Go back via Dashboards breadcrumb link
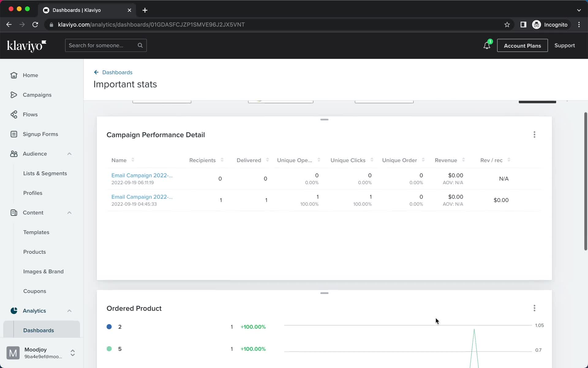 (117, 72)
